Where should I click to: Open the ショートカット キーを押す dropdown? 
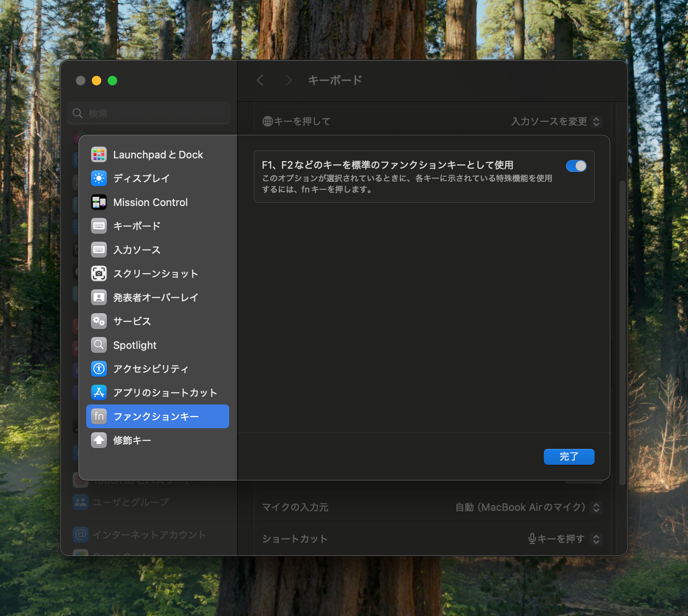pyautogui.click(x=564, y=539)
